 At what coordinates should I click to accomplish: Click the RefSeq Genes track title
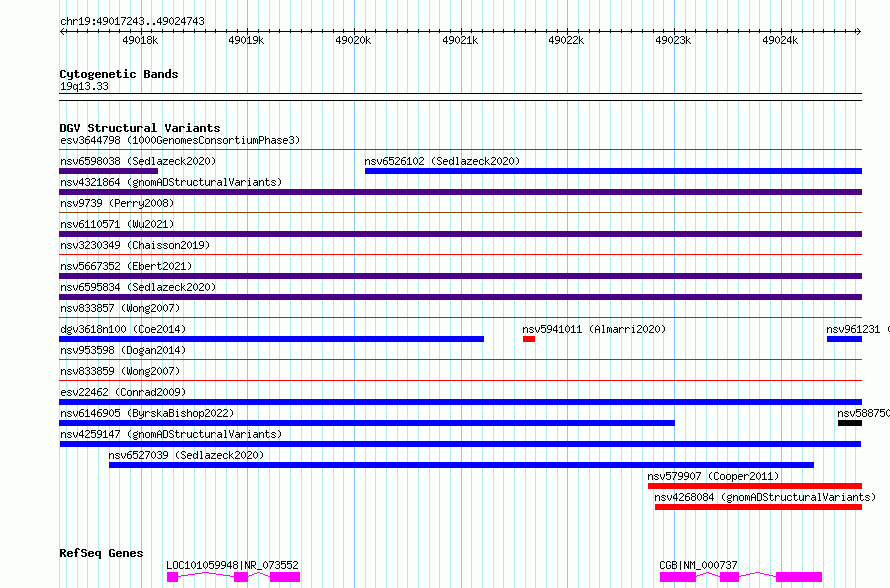coord(101,553)
